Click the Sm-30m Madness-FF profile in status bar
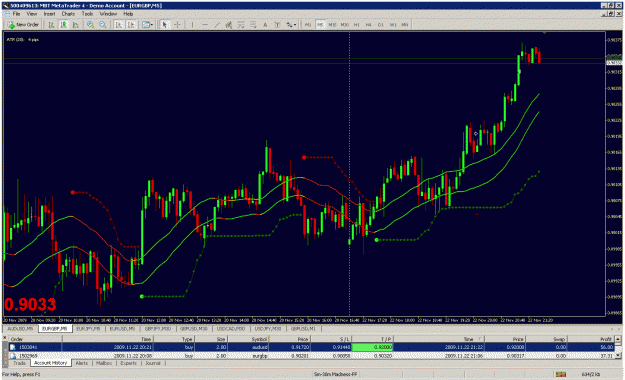The width and height of the screenshot is (625, 380). click(x=335, y=374)
